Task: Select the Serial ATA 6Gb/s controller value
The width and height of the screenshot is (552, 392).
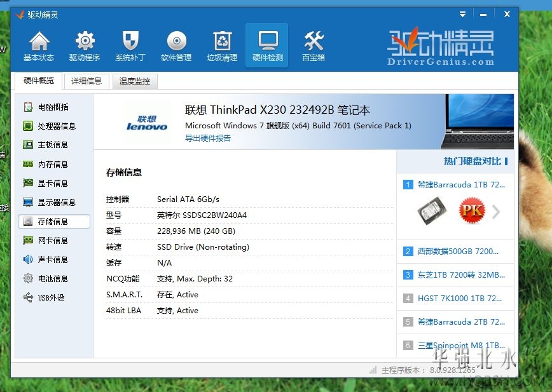Action: 188,199
